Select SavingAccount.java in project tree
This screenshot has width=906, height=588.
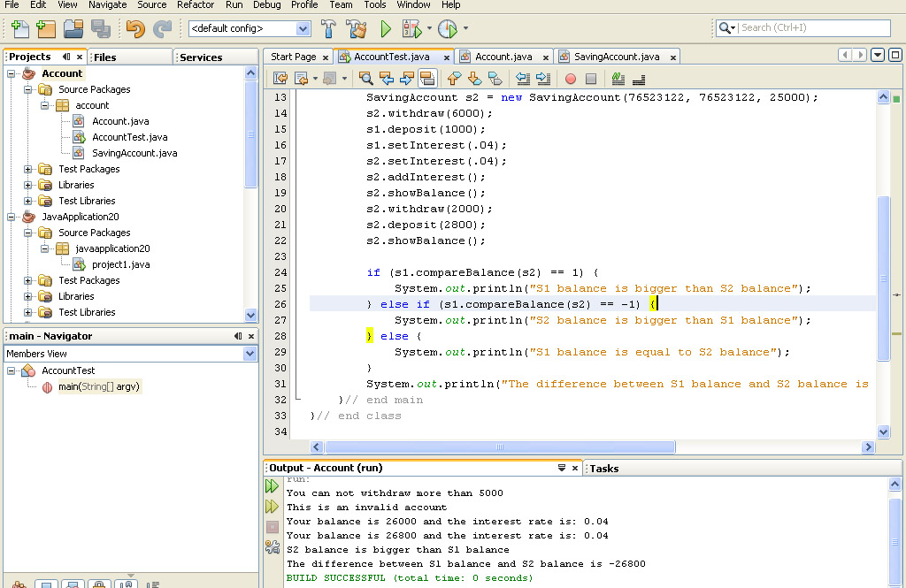click(x=134, y=153)
